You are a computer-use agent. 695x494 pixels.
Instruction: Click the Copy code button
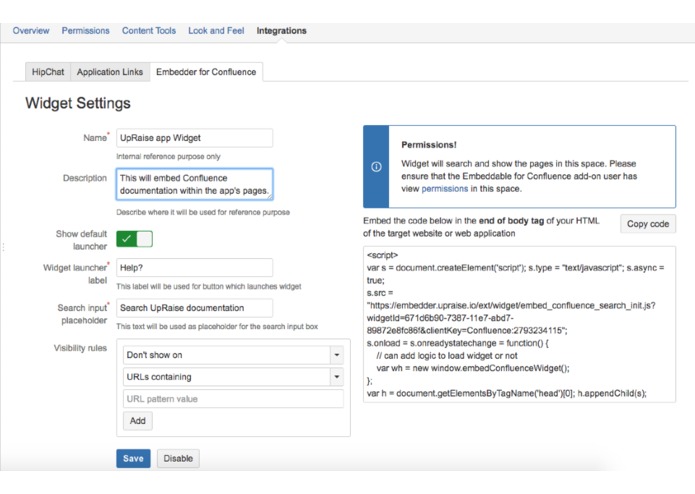(x=648, y=224)
